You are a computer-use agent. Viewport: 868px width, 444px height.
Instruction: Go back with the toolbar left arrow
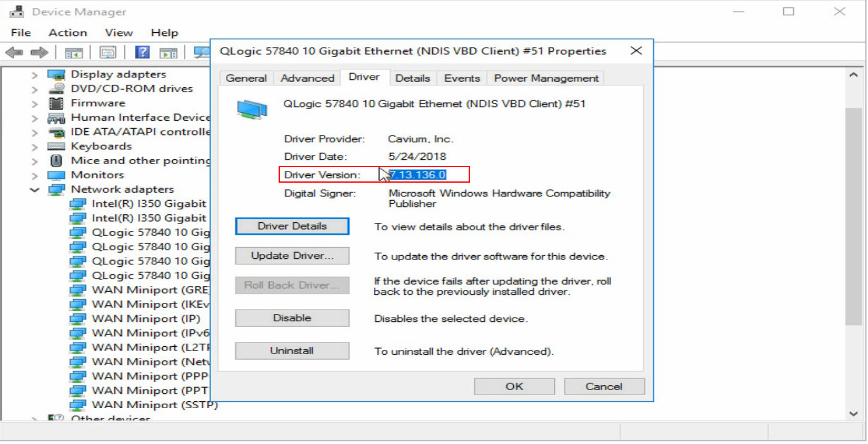[14, 53]
